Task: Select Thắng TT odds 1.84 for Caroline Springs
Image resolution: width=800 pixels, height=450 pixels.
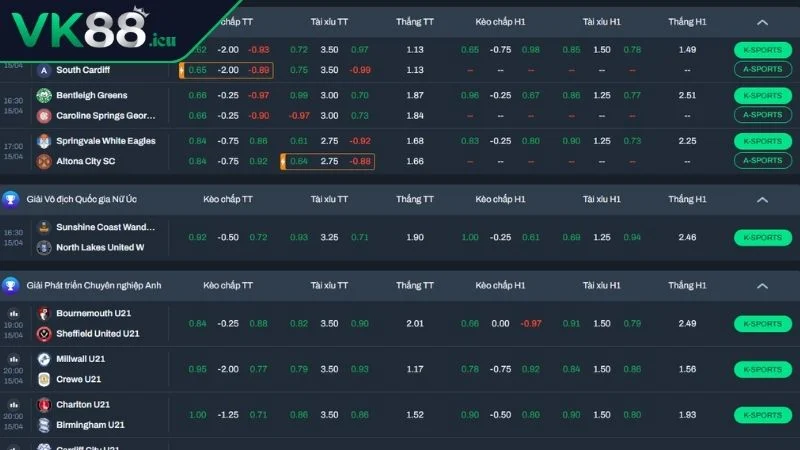Action: pyautogui.click(x=415, y=116)
